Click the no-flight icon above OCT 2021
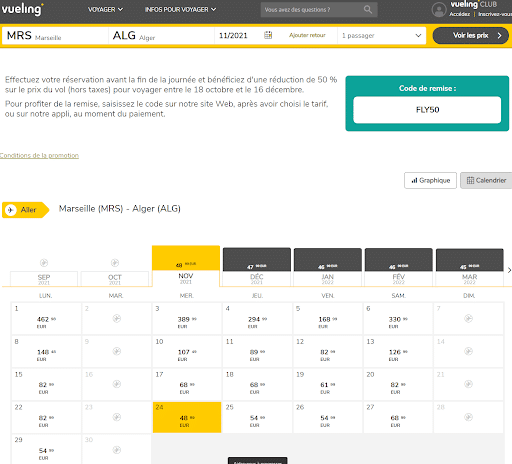 pos(115,263)
